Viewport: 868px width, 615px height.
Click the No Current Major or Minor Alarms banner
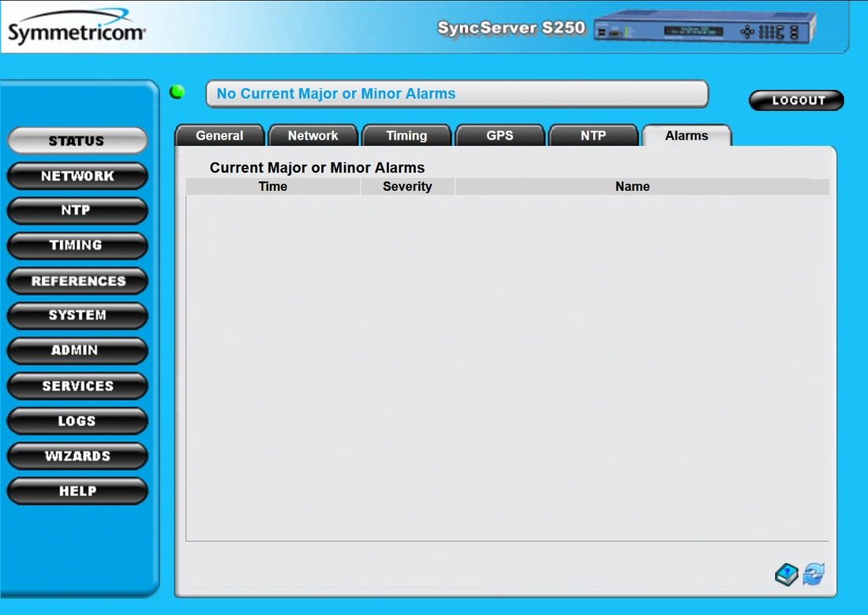click(x=457, y=94)
